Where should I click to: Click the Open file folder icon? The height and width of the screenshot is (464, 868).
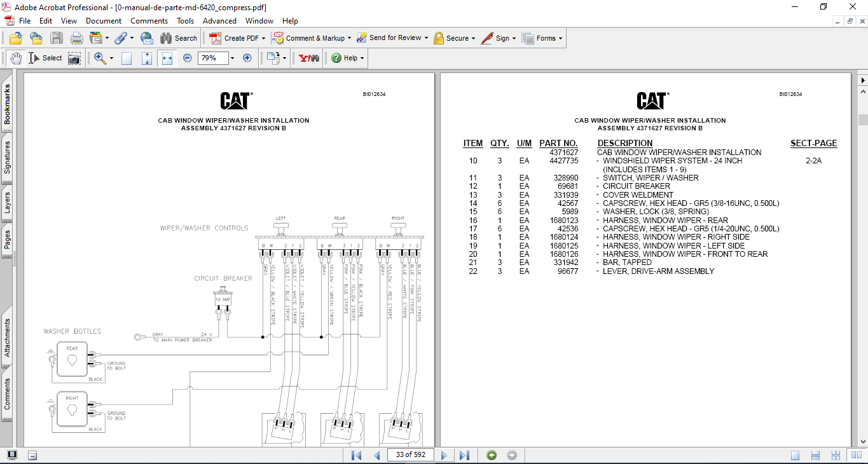pos(16,38)
